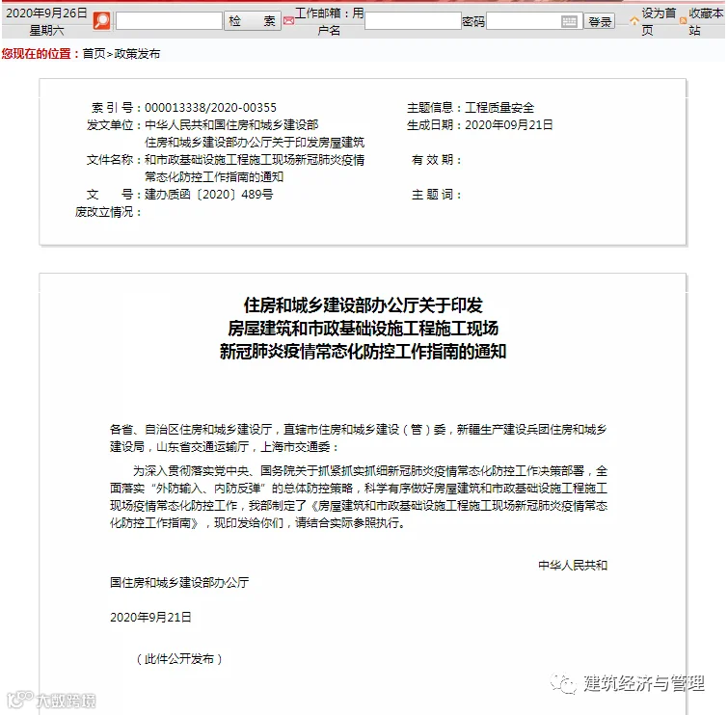
Task: Open 政策发布 in breadcrumb
Action: pyautogui.click(x=137, y=54)
